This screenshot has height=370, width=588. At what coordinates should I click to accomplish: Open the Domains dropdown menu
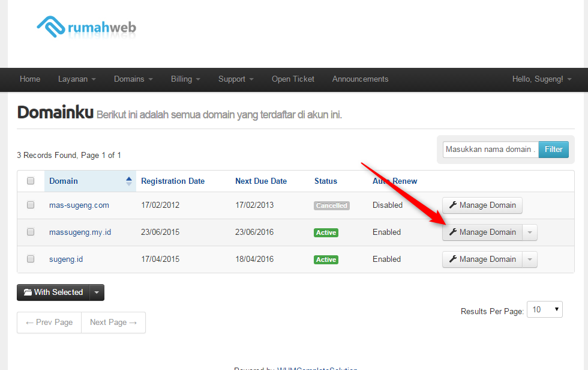[133, 79]
